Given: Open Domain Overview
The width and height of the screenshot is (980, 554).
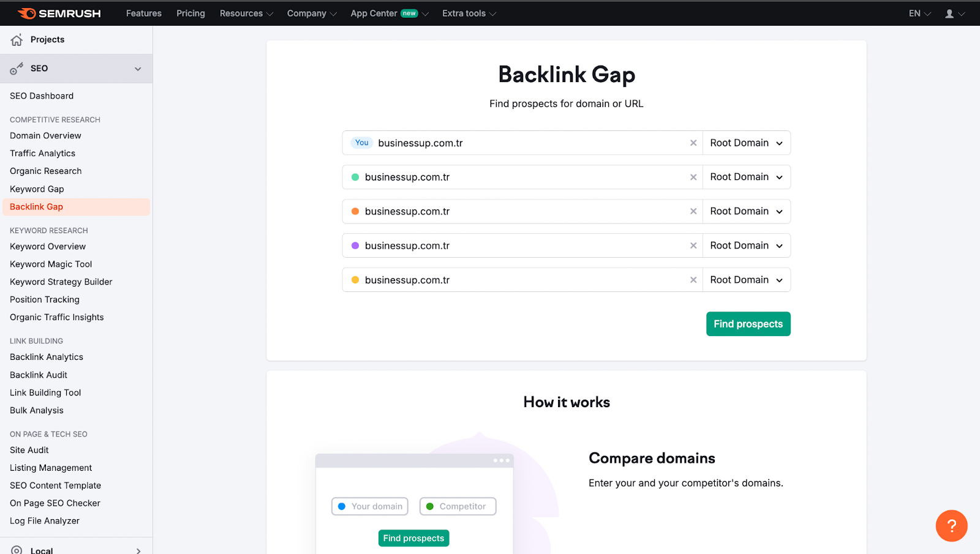Looking at the screenshot, I should tap(45, 136).
